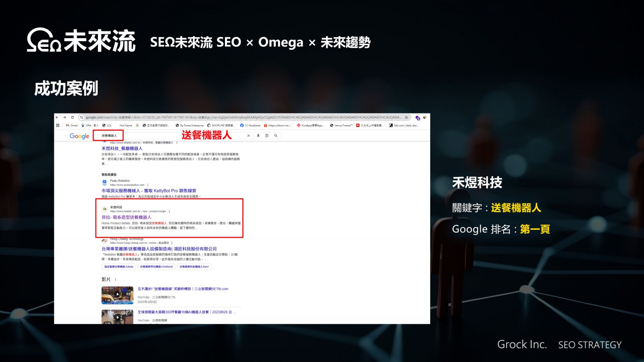
Task: Open options menu beside 影片 heading
Action: (x=116, y=280)
